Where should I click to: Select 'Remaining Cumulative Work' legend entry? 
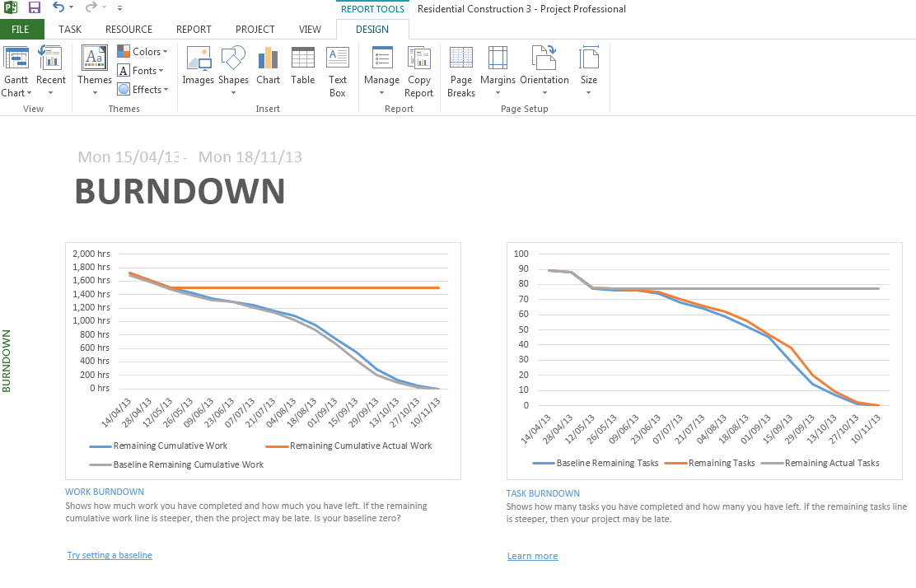(x=158, y=446)
